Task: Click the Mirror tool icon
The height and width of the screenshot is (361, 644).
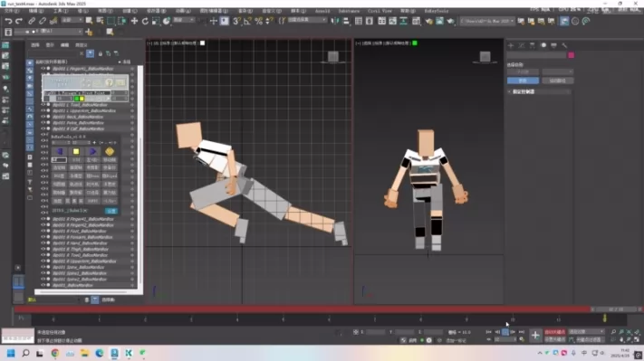Action: 335,21
